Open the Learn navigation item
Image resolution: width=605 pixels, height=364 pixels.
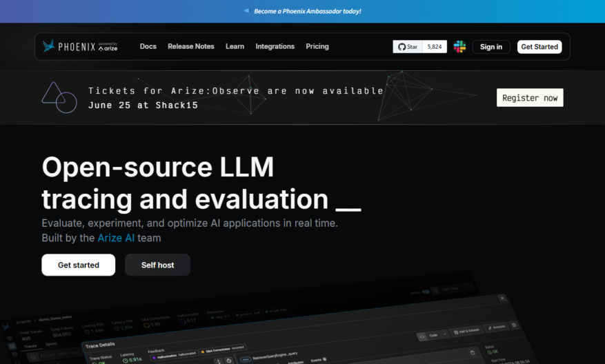tap(235, 46)
